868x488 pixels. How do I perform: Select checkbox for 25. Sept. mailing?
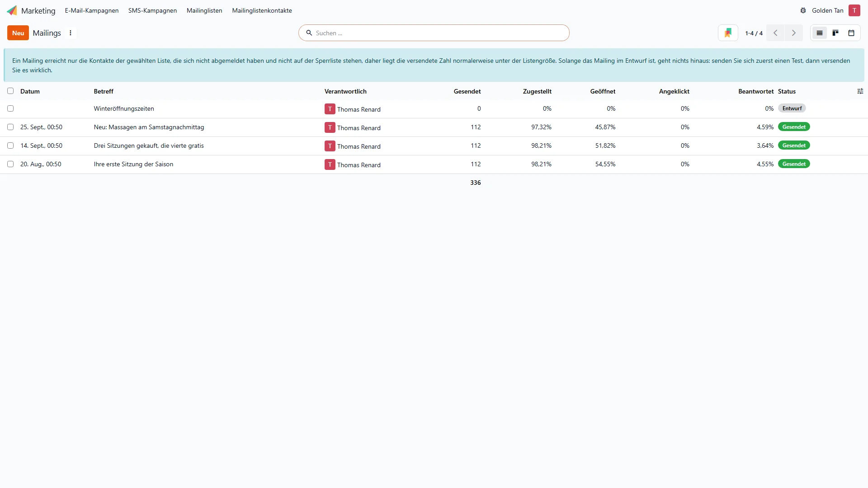pos(10,127)
